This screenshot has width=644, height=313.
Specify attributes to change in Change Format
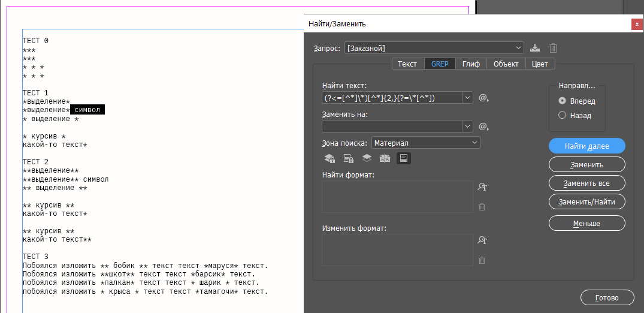click(482, 240)
